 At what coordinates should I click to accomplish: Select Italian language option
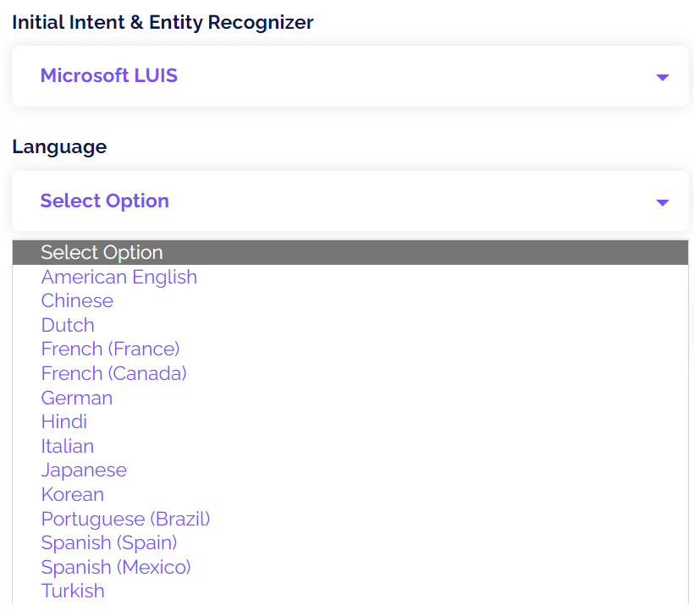pos(67,446)
